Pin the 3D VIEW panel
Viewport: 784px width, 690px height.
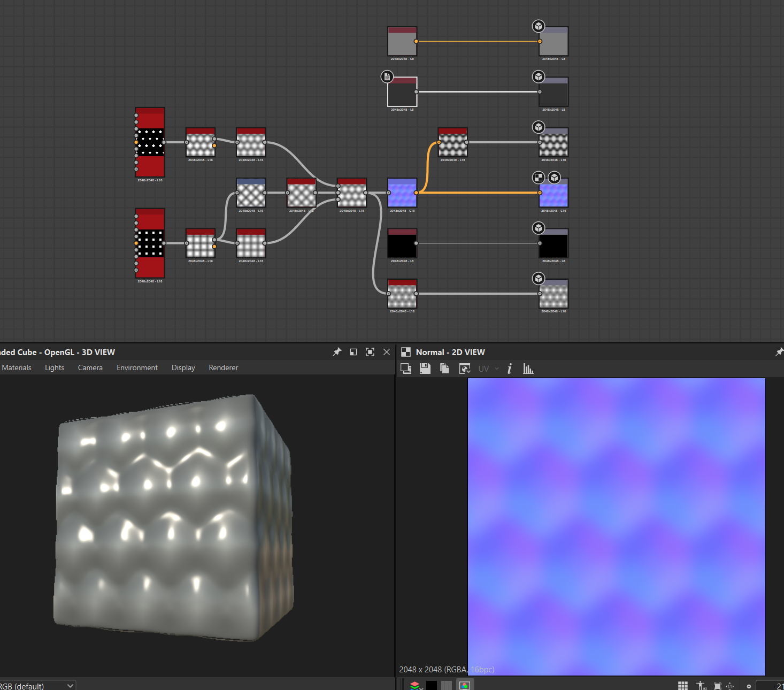(x=337, y=352)
